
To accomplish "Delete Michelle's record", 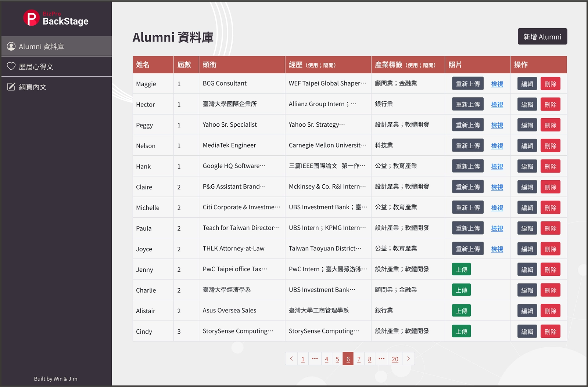I will pos(551,207).
